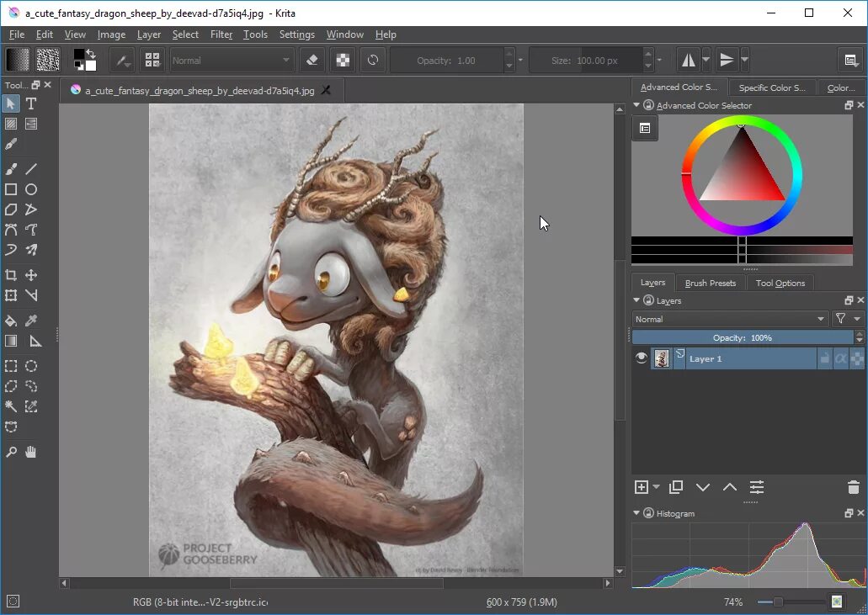Expand vertical mirror options arrow
The image size is (868, 615).
pyautogui.click(x=744, y=60)
